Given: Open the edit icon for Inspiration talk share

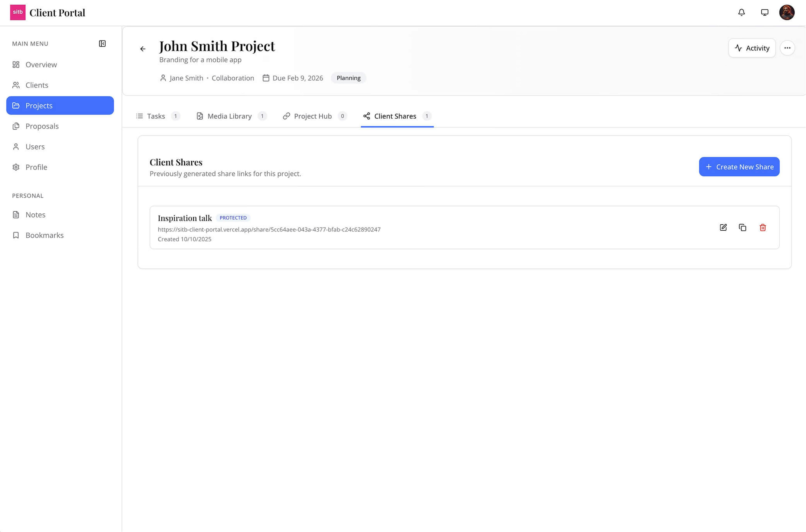Looking at the screenshot, I should (723, 228).
